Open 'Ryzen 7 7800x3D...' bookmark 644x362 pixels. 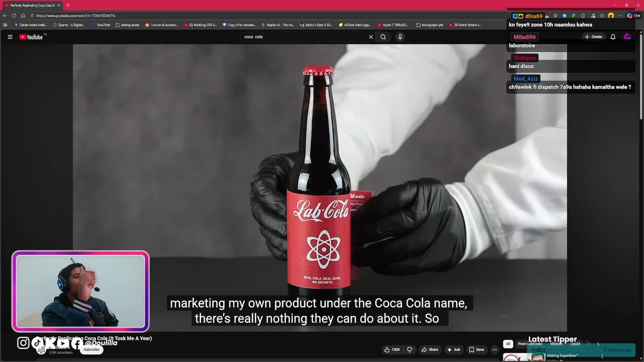click(393, 25)
